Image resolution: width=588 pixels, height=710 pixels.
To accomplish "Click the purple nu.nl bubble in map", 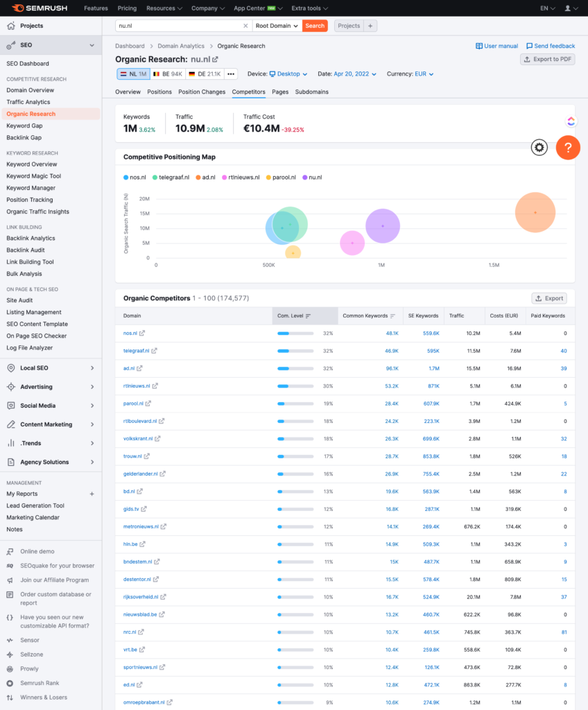I will tap(383, 226).
